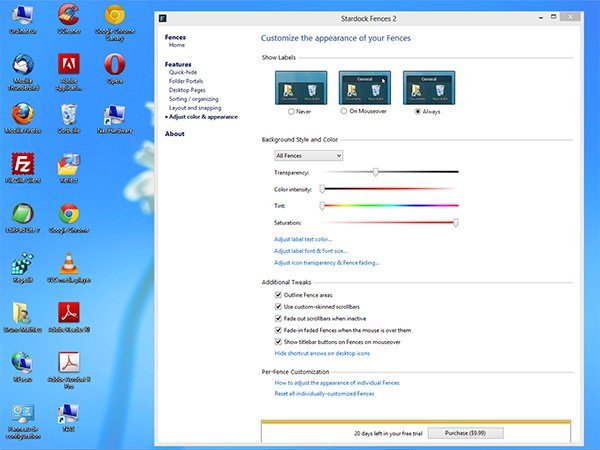Select the Always show labels radio button
Image resolution: width=600 pixels, height=450 pixels.
418,111
